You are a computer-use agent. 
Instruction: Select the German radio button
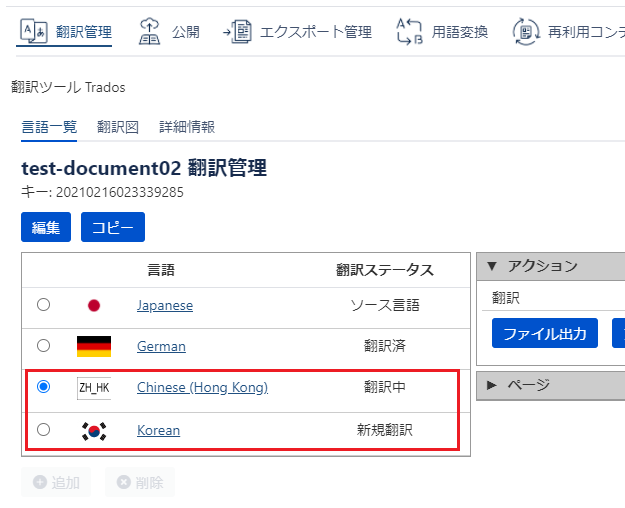[43, 345]
